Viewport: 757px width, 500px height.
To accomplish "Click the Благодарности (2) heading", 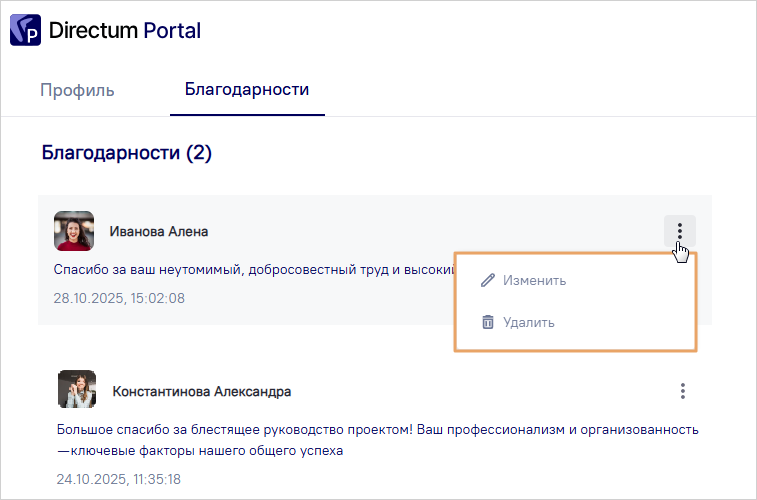I will (x=127, y=153).
